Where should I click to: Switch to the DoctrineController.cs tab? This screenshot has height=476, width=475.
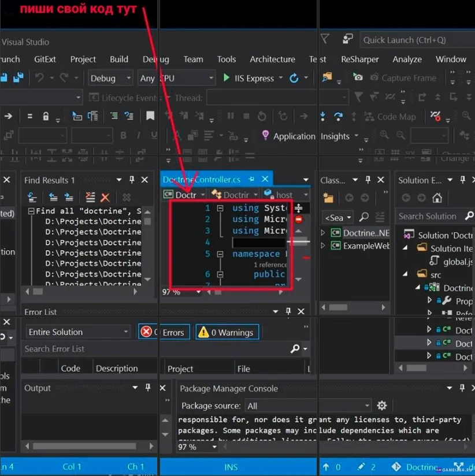[202, 180]
